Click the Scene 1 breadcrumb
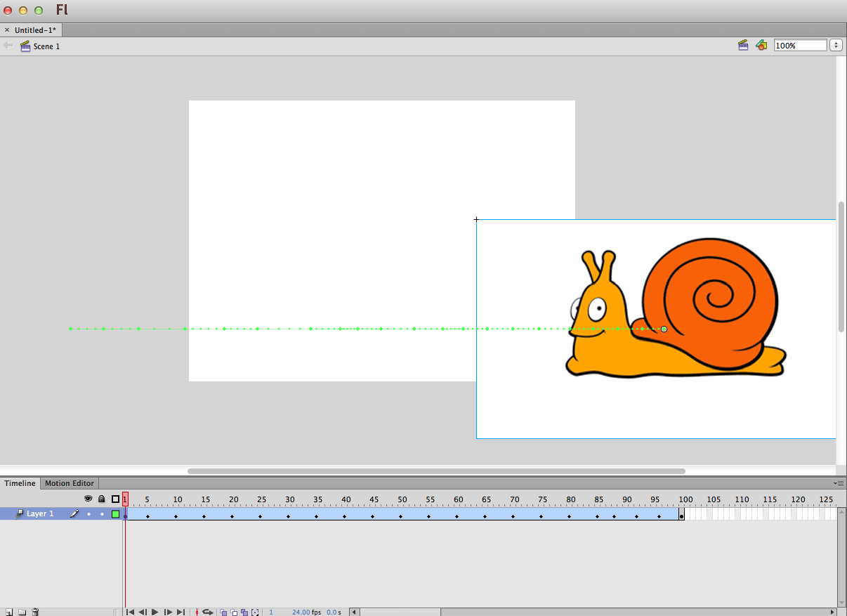The width and height of the screenshot is (847, 616). click(45, 46)
